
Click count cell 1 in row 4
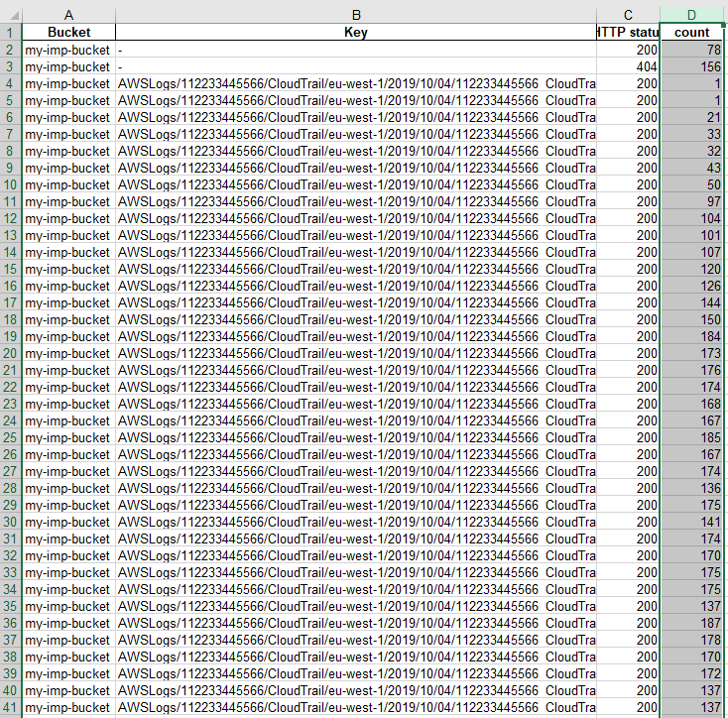[x=691, y=83]
